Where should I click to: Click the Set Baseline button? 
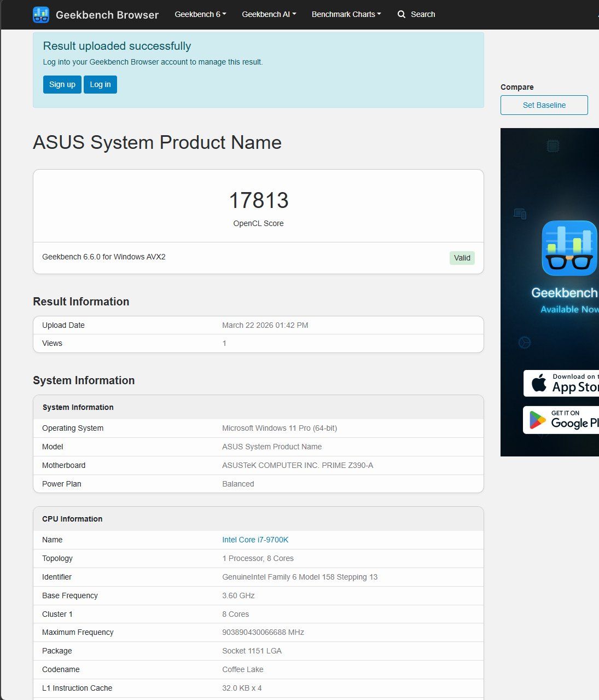tap(544, 105)
